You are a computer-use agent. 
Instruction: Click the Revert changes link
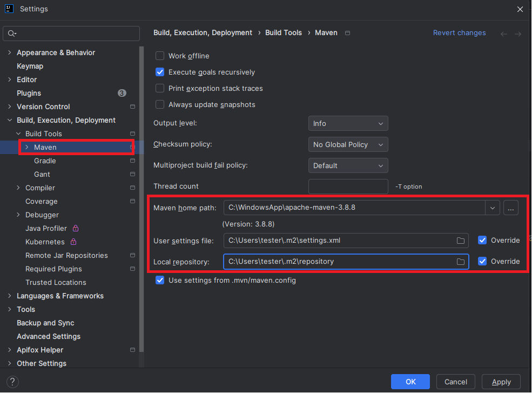[459, 32]
